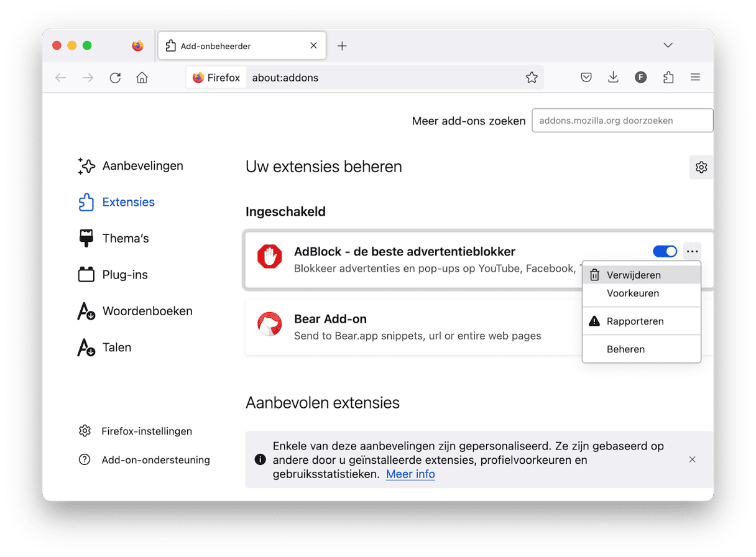
Task: Select Voorkeuren in the AdBlock menu
Action: 632,293
